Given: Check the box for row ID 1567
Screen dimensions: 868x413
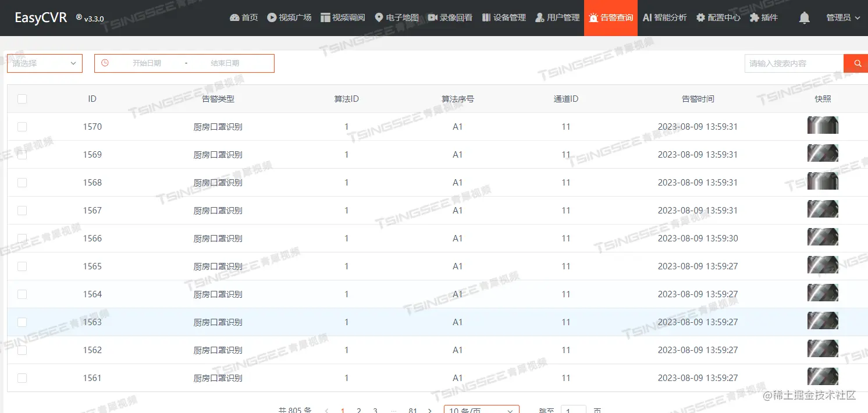Looking at the screenshot, I should (x=22, y=211).
